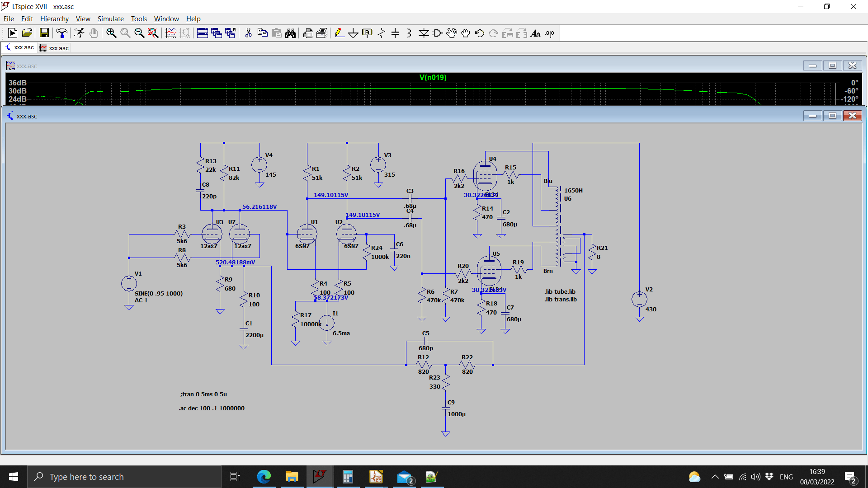Click the taskbar volume speaker icon
The image size is (868, 488).
coord(755,477)
